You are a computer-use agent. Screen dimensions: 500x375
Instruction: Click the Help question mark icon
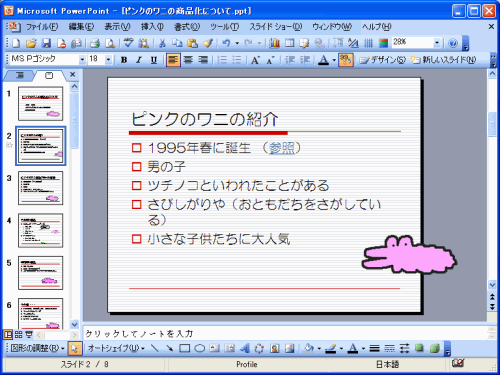453,43
